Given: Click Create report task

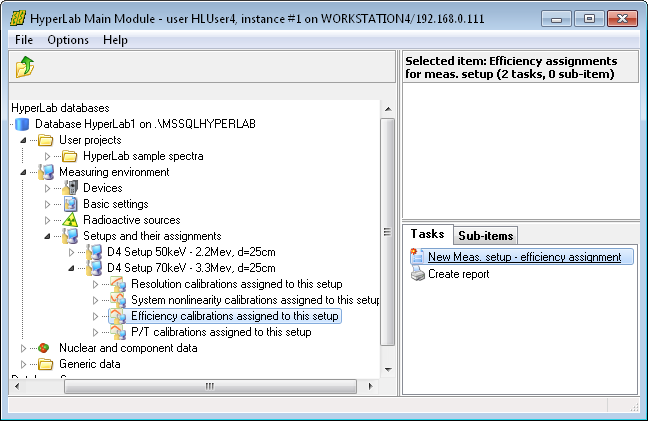Looking at the screenshot, I should pos(458,274).
